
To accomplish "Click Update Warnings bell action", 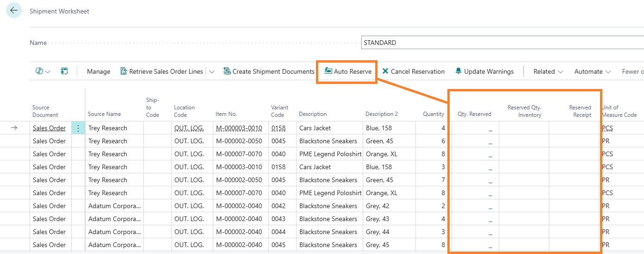I will coord(484,71).
